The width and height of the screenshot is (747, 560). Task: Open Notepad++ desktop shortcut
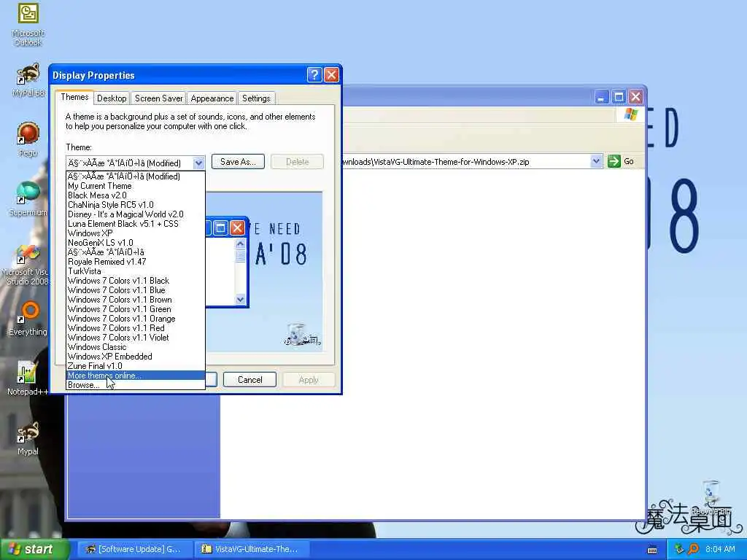pos(28,378)
